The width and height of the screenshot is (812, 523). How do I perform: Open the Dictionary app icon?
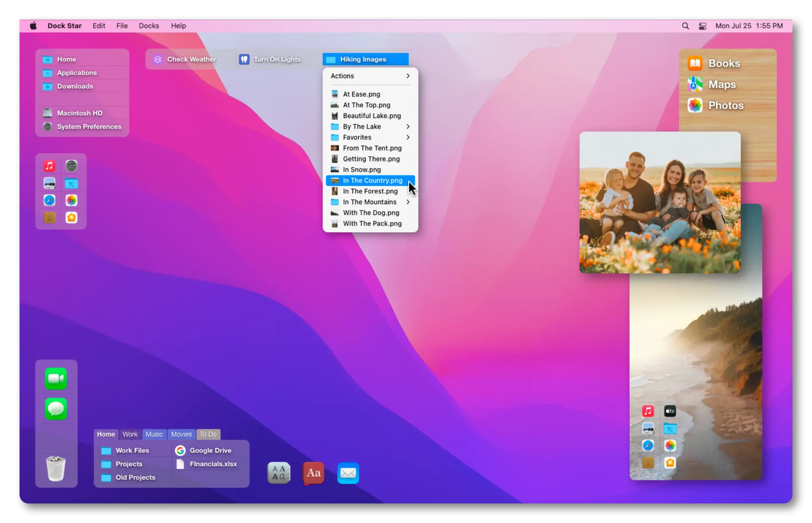tap(313, 473)
